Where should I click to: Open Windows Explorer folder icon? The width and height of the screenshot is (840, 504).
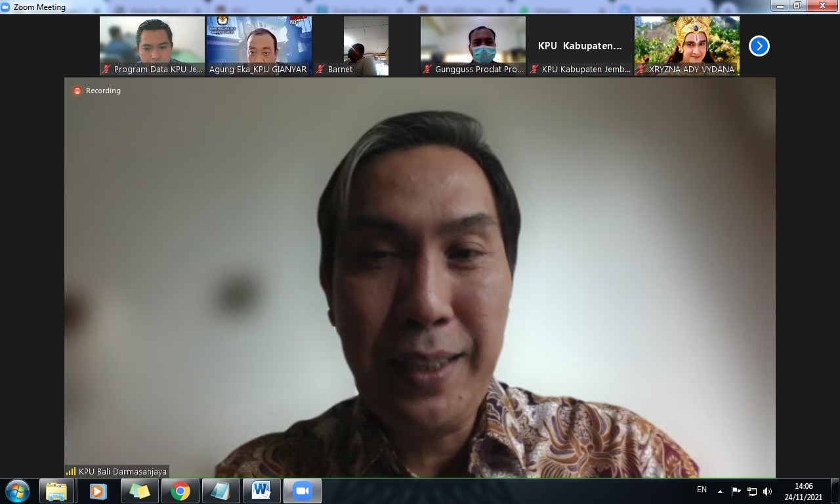coord(57,491)
